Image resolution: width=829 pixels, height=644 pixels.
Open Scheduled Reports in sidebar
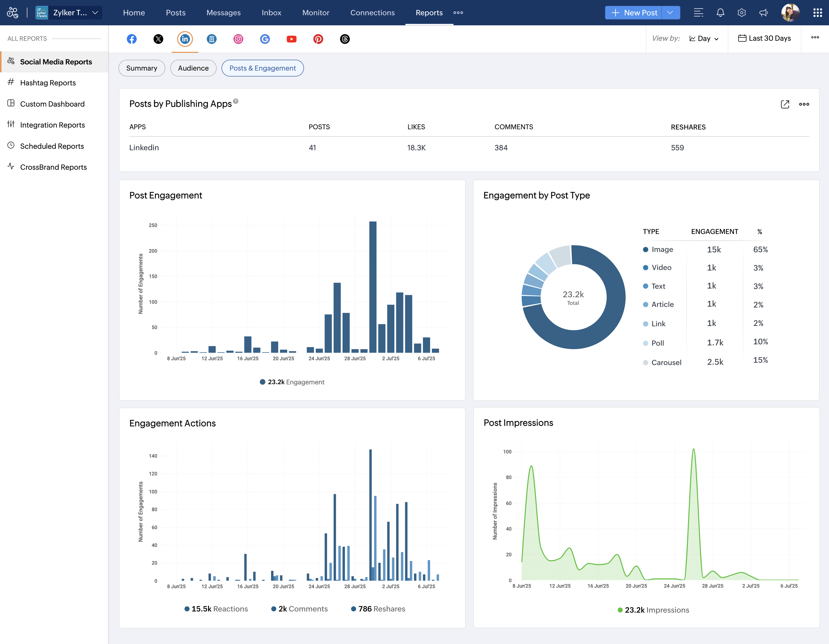[54, 146]
